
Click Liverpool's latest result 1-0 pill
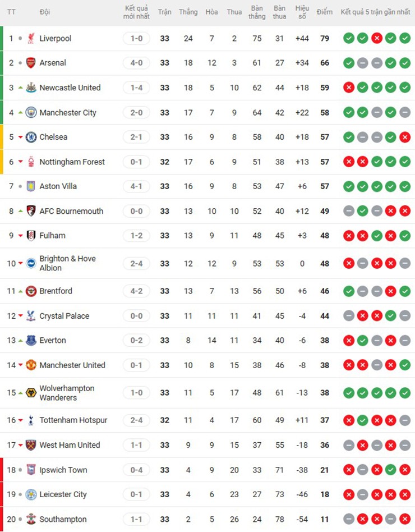tap(136, 38)
